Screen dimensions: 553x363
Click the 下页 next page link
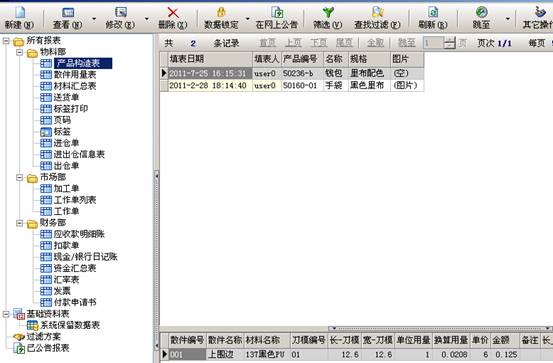[x=318, y=43]
